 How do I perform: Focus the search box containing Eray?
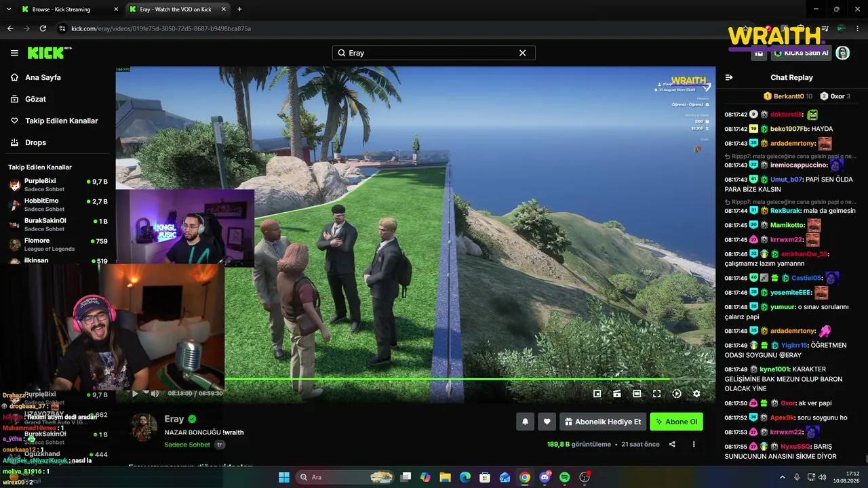[433, 53]
